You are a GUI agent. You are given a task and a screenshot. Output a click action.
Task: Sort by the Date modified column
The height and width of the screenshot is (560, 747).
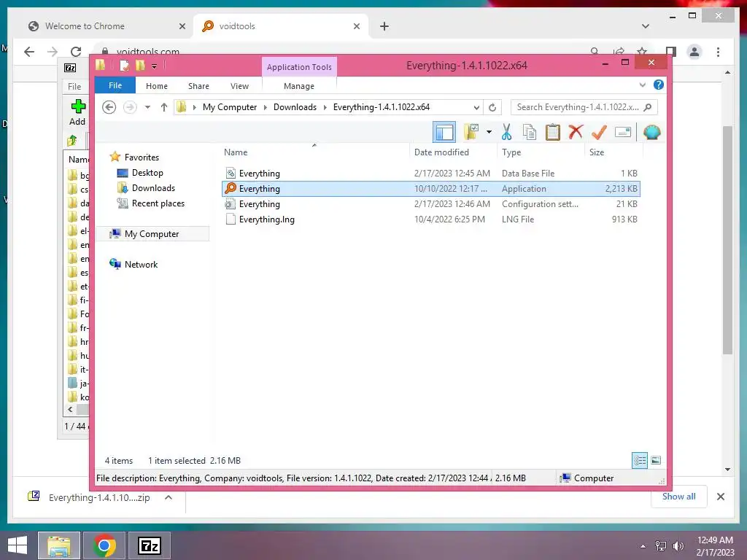pos(454,152)
